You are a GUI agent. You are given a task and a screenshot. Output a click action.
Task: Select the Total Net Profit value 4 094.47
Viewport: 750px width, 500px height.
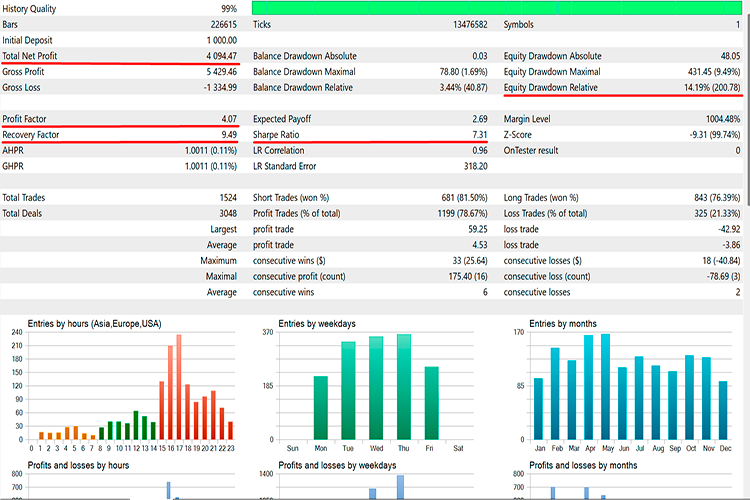221,56
